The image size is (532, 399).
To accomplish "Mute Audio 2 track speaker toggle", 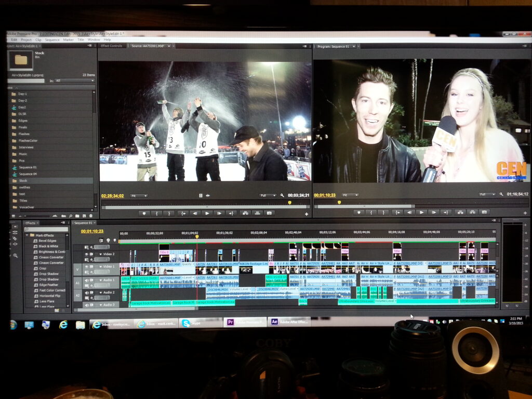I will tap(87, 292).
